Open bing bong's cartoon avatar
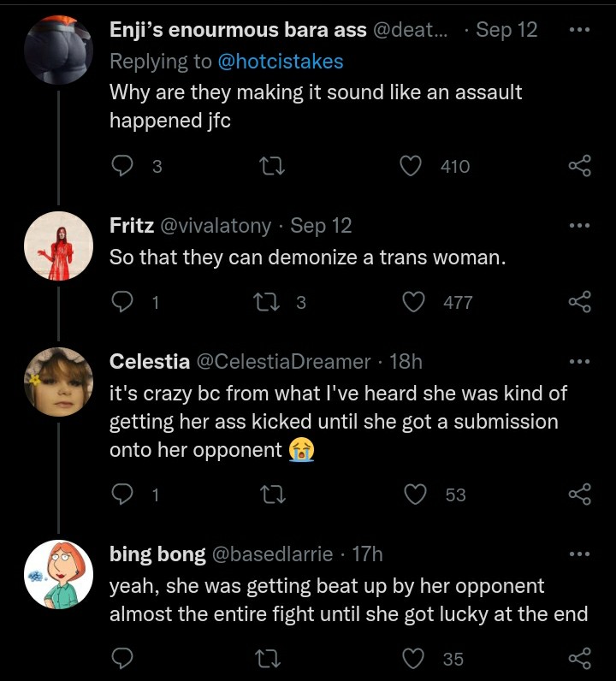 (x=59, y=574)
